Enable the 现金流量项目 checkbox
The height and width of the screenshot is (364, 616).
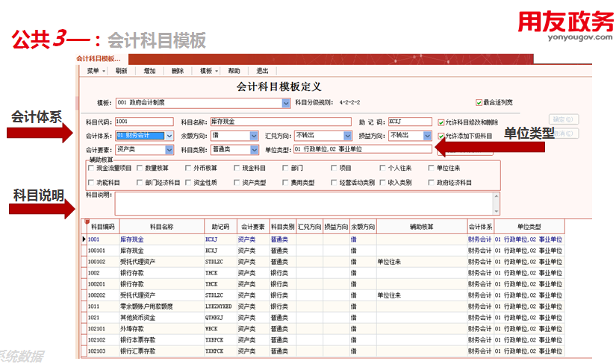point(91,168)
